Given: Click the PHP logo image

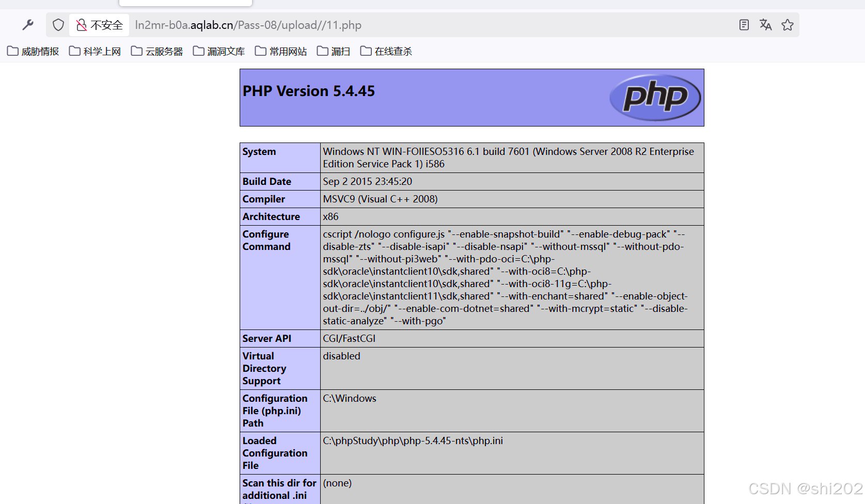Looking at the screenshot, I should (655, 98).
